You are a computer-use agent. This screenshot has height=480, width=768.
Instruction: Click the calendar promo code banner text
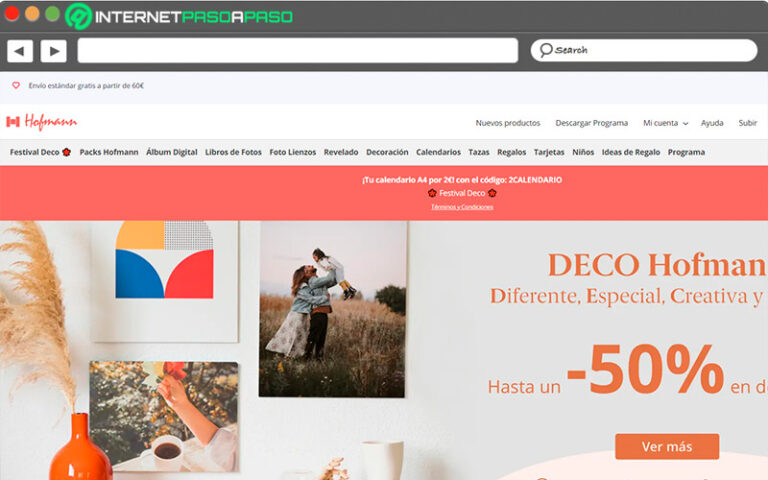tap(462, 180)
